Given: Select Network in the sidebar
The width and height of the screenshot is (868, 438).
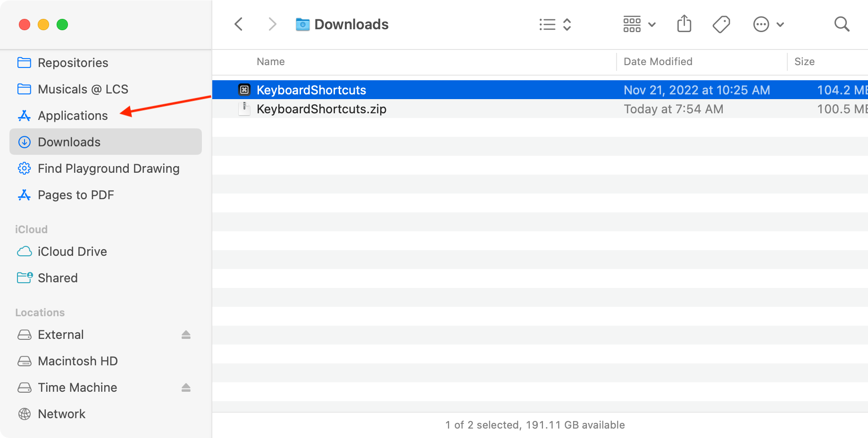Looking at the screenshot, I should click(61, 414).
